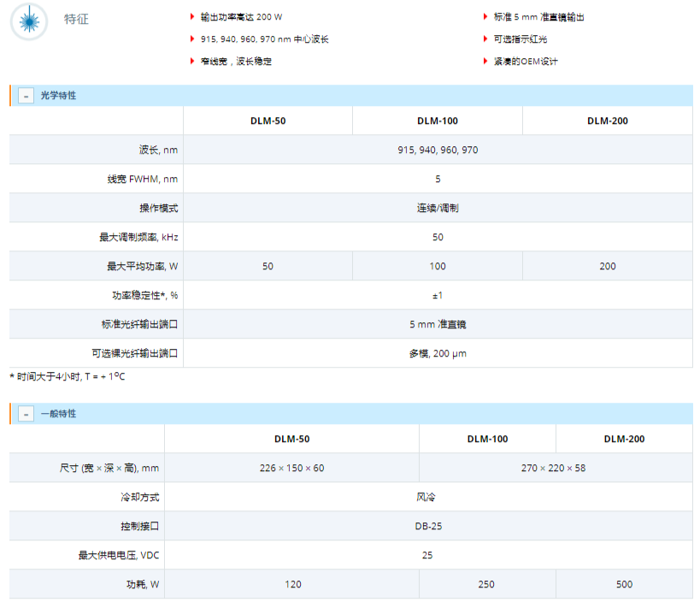Screen dimensions: 700x608
Task: Select DLM-200 header in general table
Action: click(624, 440)
